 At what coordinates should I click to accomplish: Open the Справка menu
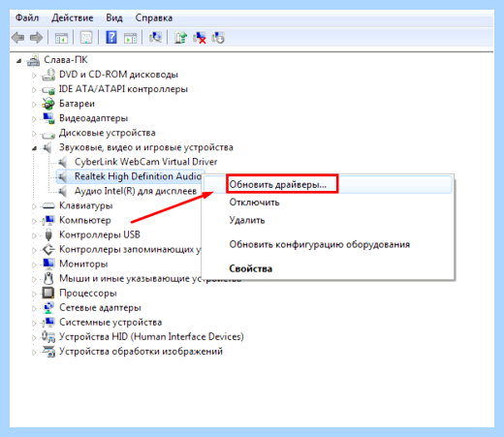click(x=154, y=17)
